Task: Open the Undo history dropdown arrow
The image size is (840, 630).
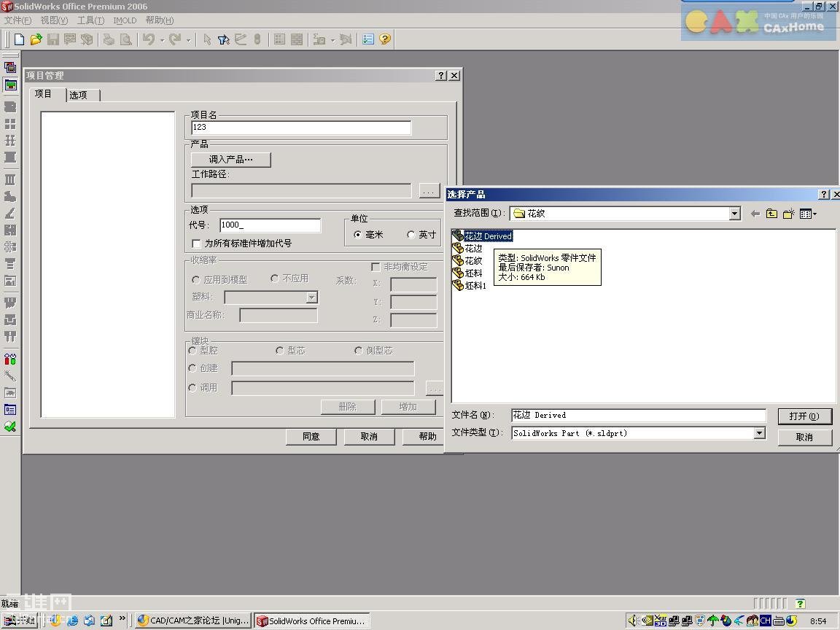Action: point(162,39)
